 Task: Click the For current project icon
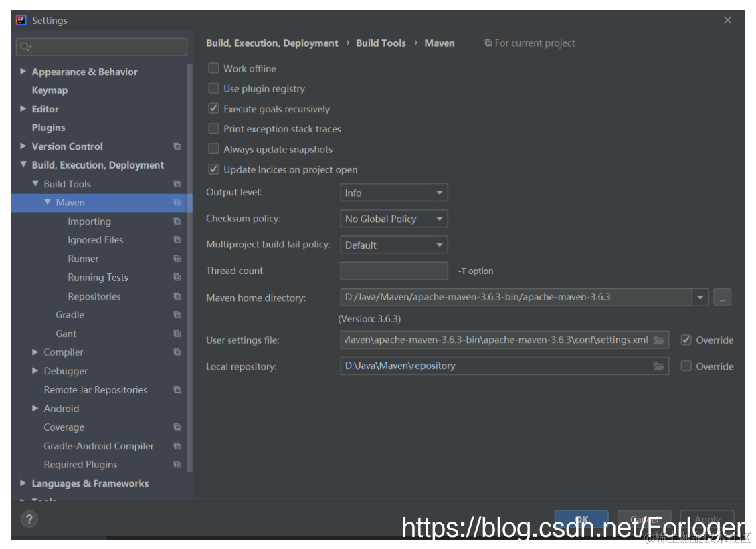click(x=488, y=43)
